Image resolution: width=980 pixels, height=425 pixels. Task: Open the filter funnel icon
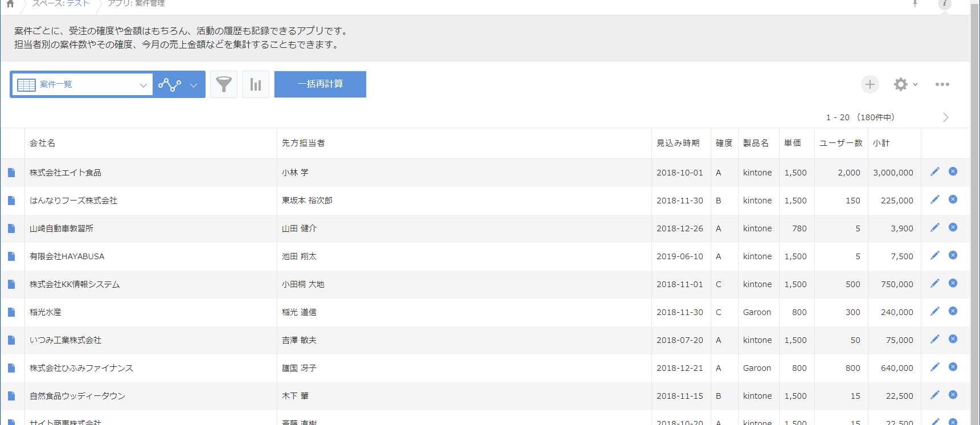[224, 84]
